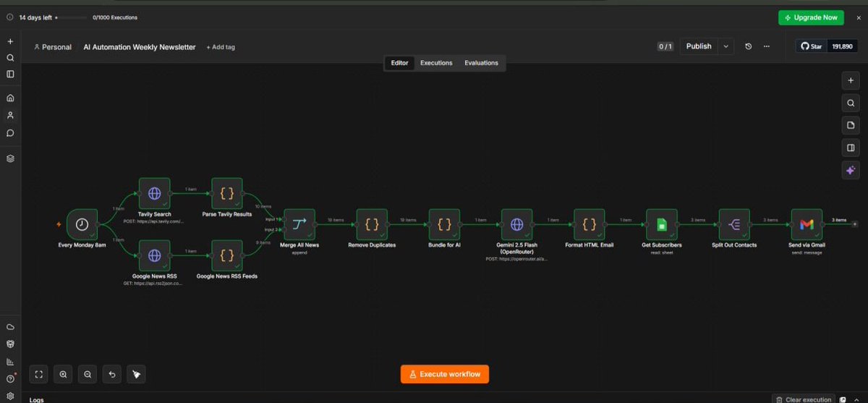Screen dimensions: 868x403
Task: Click the undo arrow canvas button
Action: (112, 374)
